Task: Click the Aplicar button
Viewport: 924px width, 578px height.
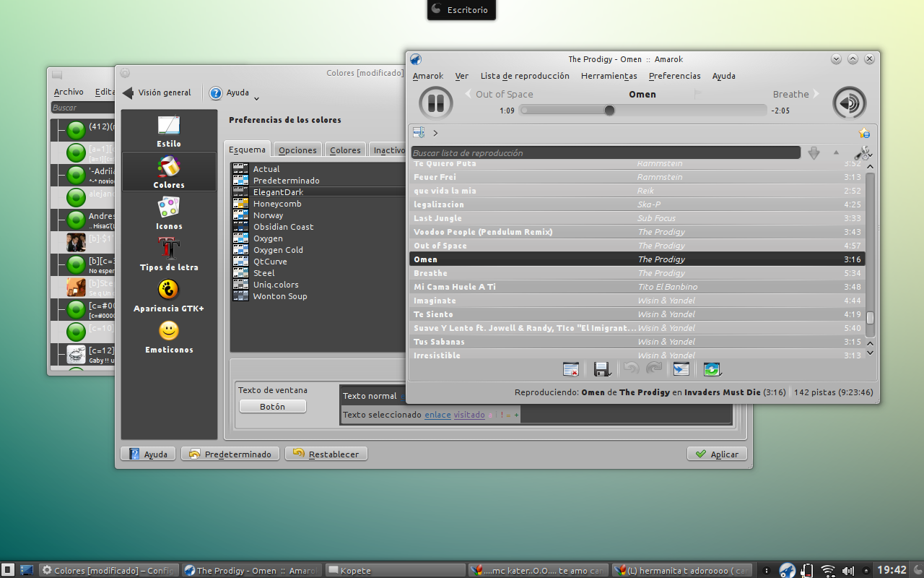Action: [717, 454]
